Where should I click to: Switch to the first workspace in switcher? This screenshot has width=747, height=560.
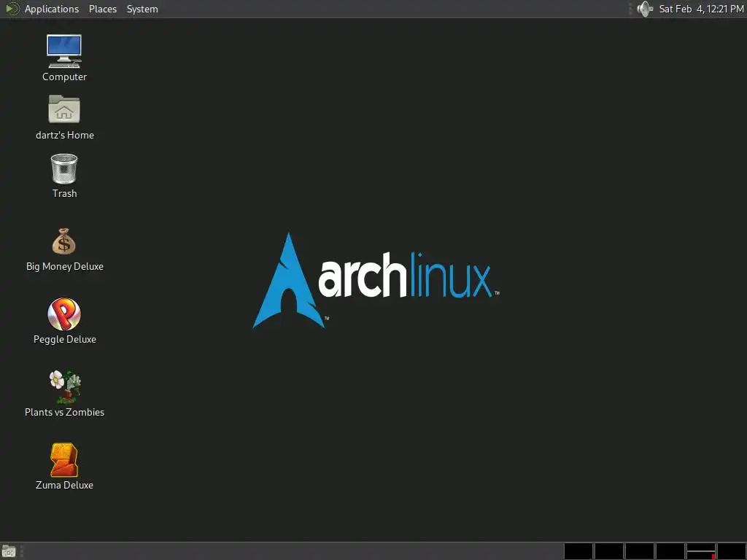[578, 551]
